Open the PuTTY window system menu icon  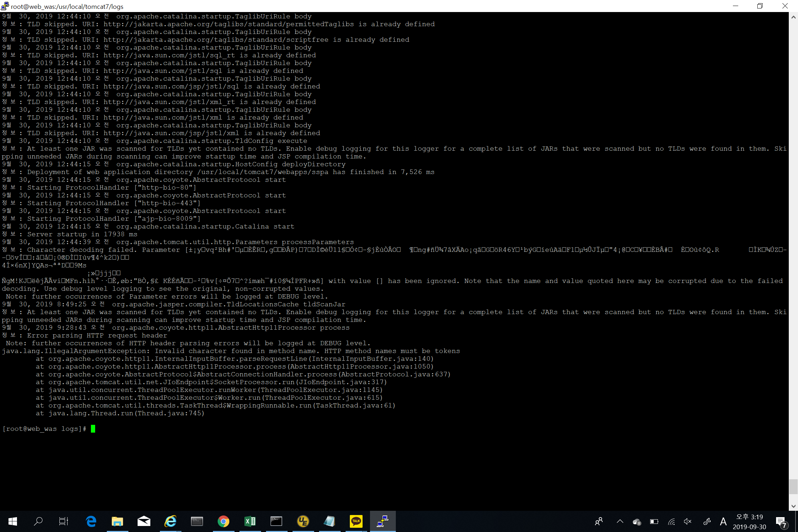click(x=5, y=6)
